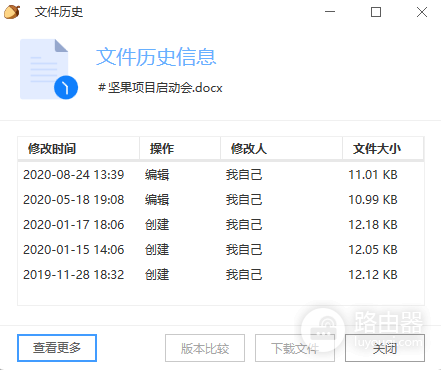The image size is (441, 370).
Task: Click the 修改人 column header
Action: coord(282,148)
